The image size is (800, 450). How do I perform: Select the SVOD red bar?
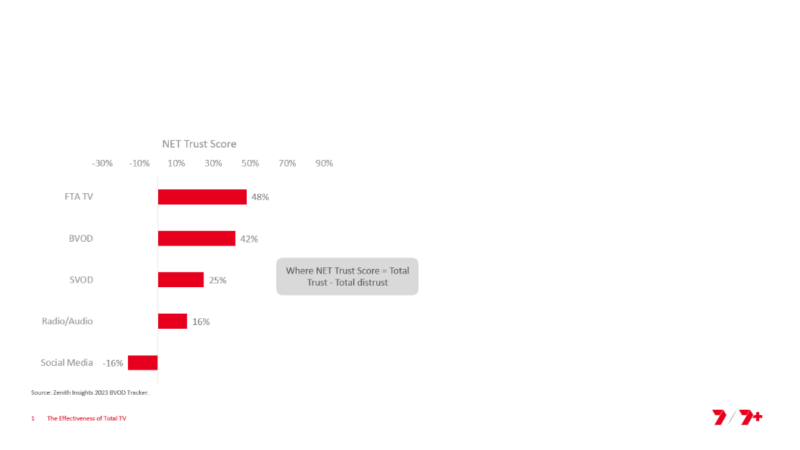181,280
